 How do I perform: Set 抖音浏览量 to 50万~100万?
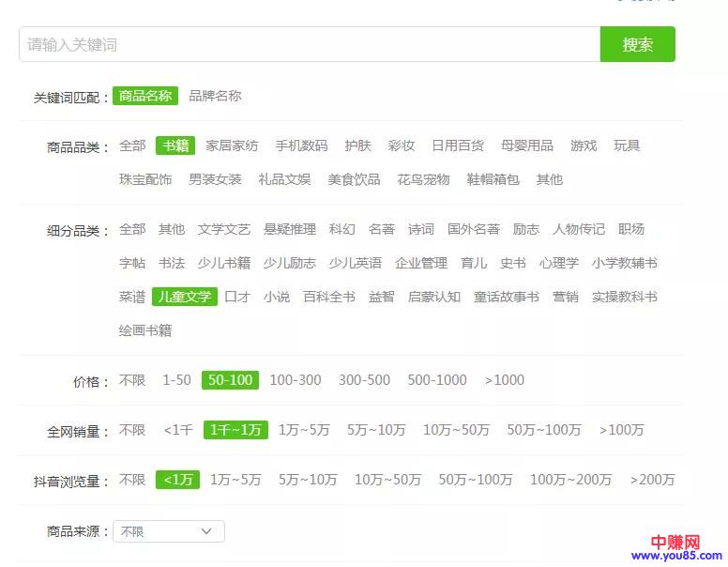coord(475,480)
